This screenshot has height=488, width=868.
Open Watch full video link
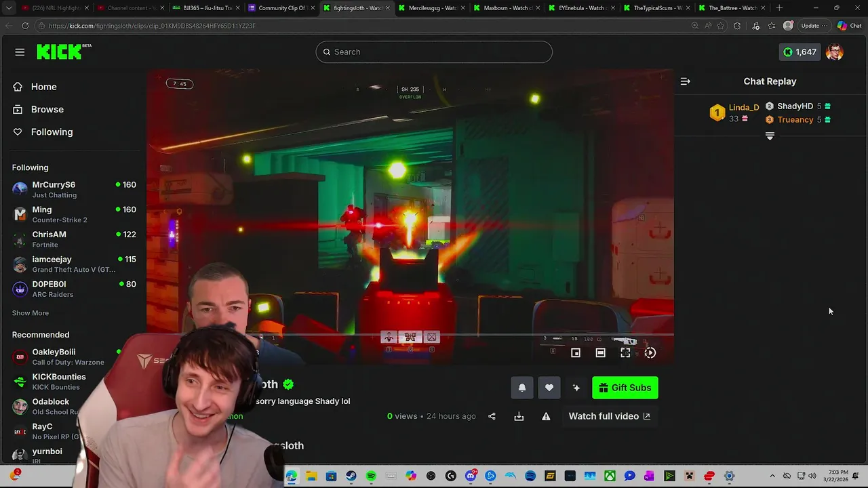[x=609, y=416]
